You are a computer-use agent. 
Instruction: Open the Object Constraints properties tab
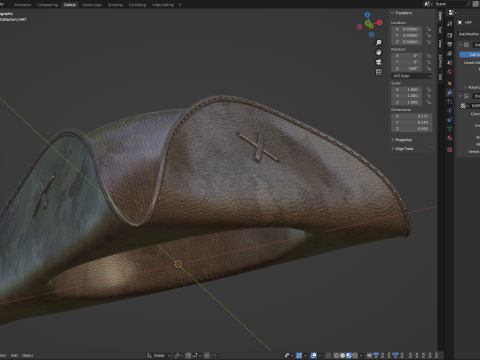coord(450,120)
